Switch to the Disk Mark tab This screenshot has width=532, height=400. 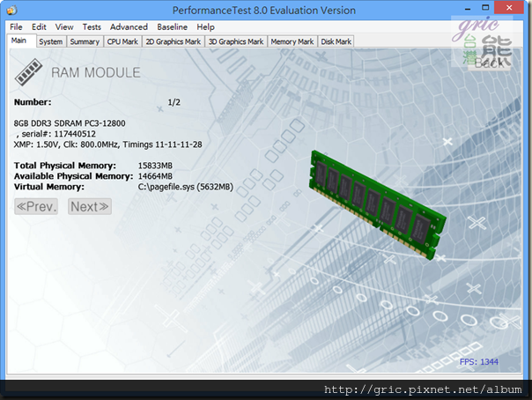pos(336,41)
